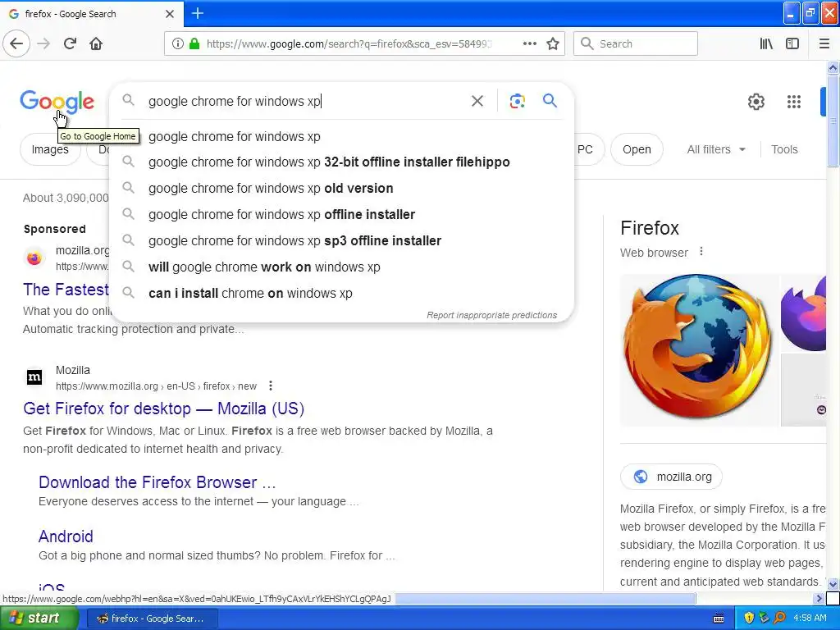Click the vertical scrollbar down arrow

pyautogui.click(x=833, y=584)
